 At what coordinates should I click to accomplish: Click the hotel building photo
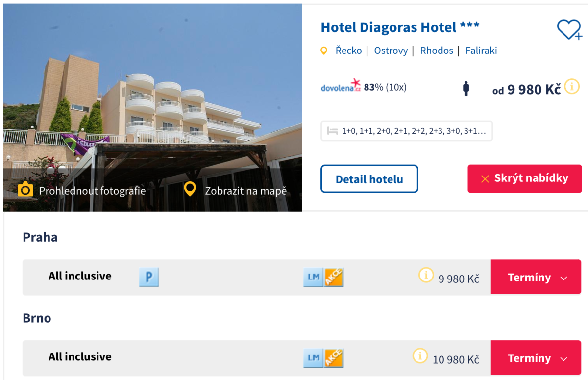click(x=152, y=88)
